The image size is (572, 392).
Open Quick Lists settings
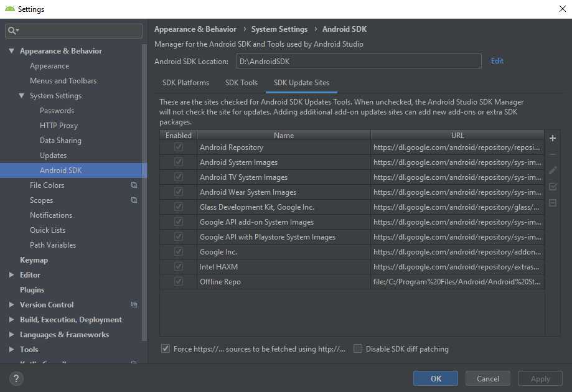47,230
